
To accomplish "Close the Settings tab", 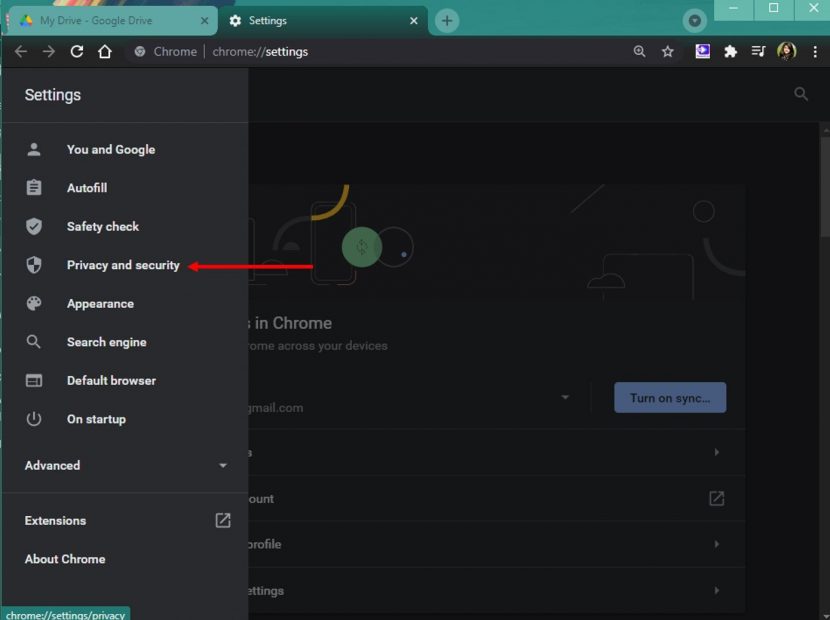I will pos(414,21).
